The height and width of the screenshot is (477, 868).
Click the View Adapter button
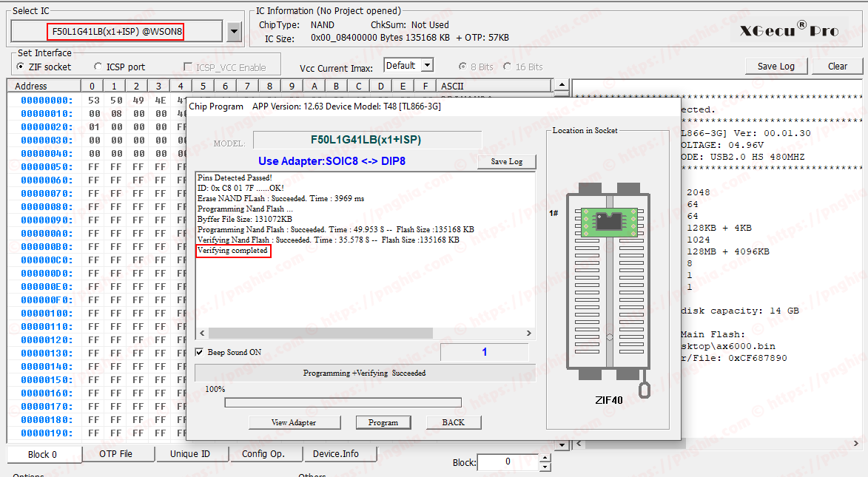click(294, 422)
